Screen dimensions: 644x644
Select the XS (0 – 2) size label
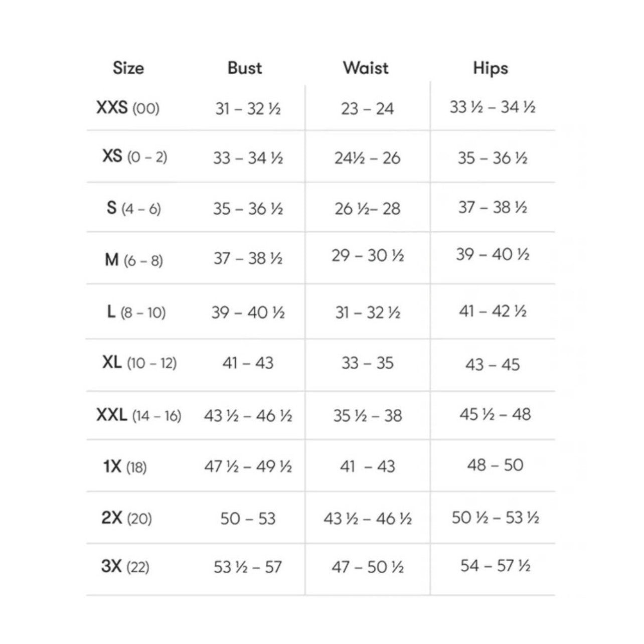click(134, 156)
